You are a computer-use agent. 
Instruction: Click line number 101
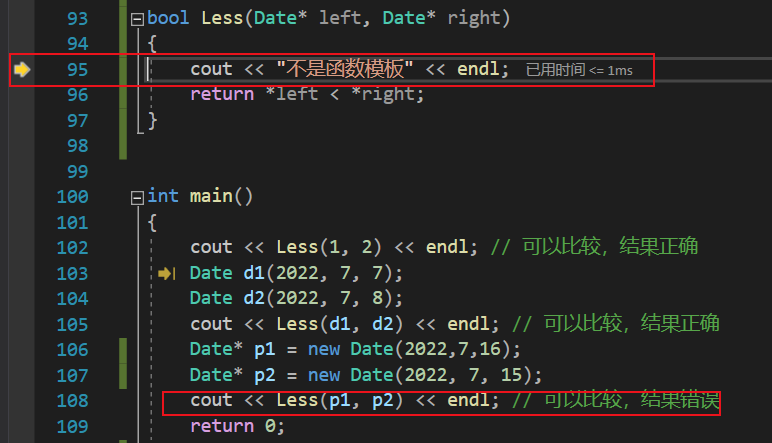tap(72, 223)
